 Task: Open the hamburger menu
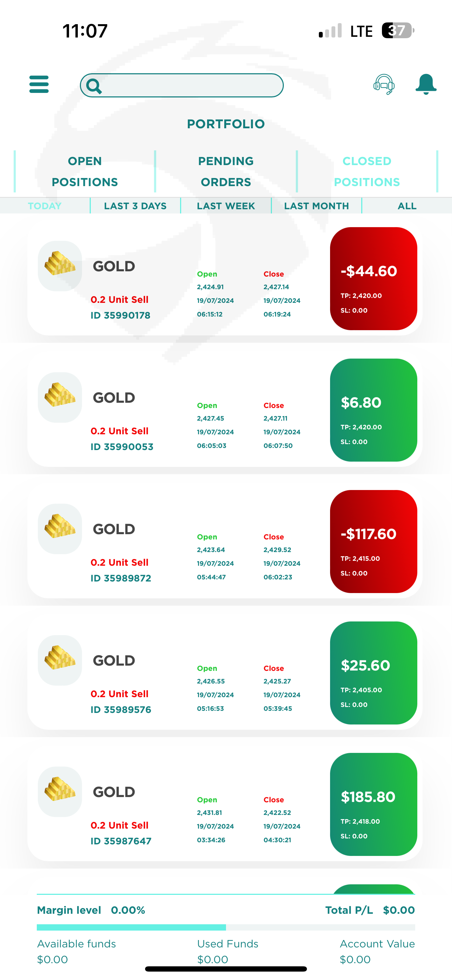[x=39, y=84]
